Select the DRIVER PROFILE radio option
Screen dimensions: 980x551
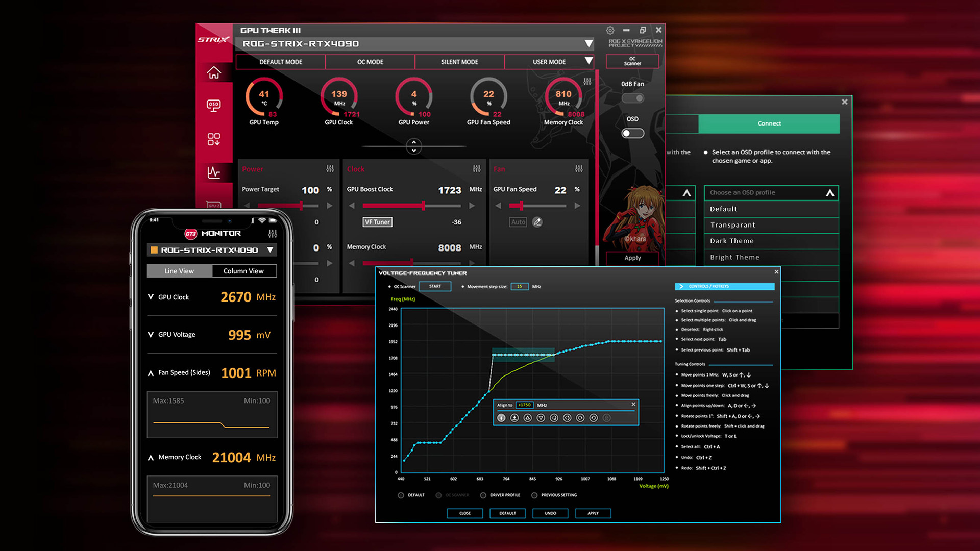pyautogui.click(x=483, y=495)
